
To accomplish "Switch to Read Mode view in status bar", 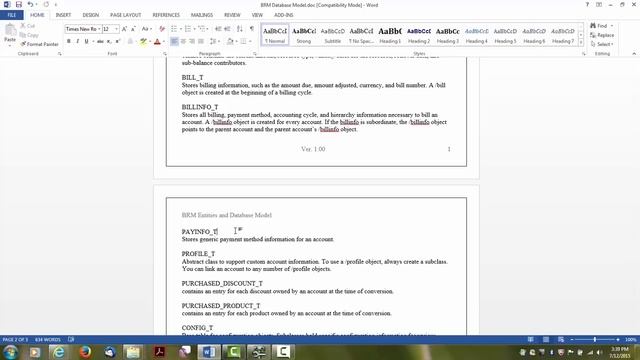I will (x=531, y=340).
